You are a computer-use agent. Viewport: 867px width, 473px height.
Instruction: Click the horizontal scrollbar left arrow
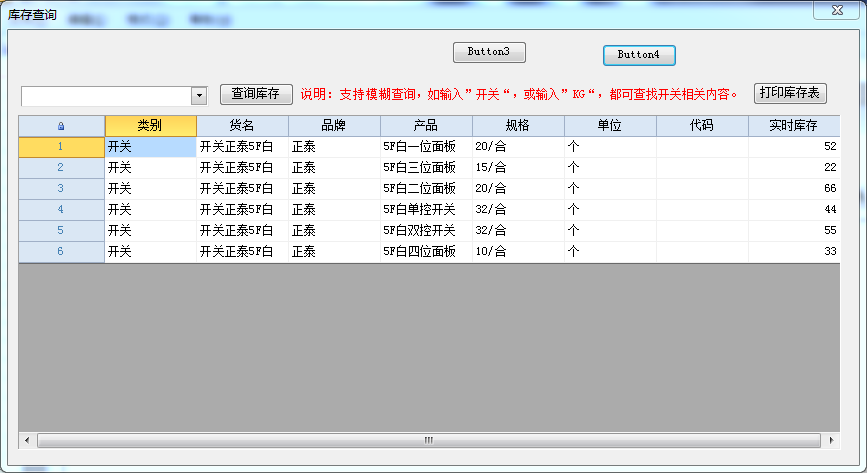click(x=27, y=440)
